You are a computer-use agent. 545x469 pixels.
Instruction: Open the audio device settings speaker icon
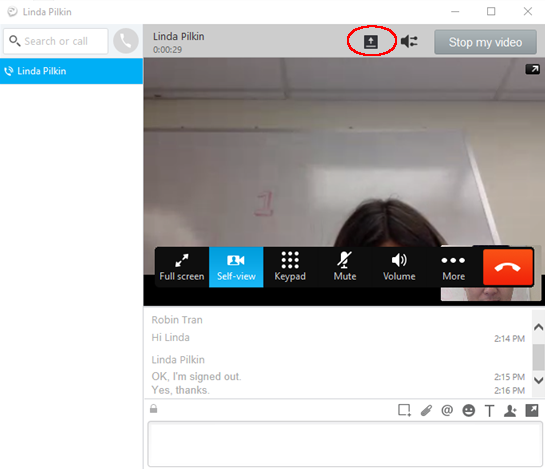point(409,41)
